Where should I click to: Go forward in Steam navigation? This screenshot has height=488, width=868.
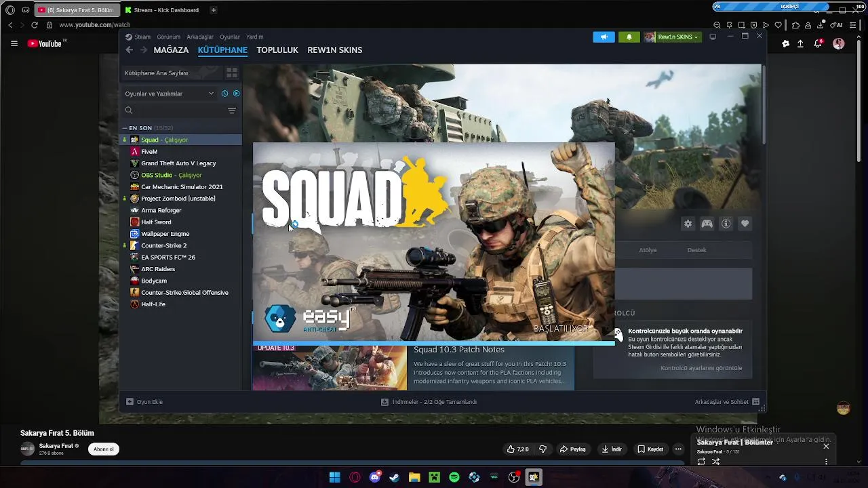pyautogui.click(x=144, y=50)
